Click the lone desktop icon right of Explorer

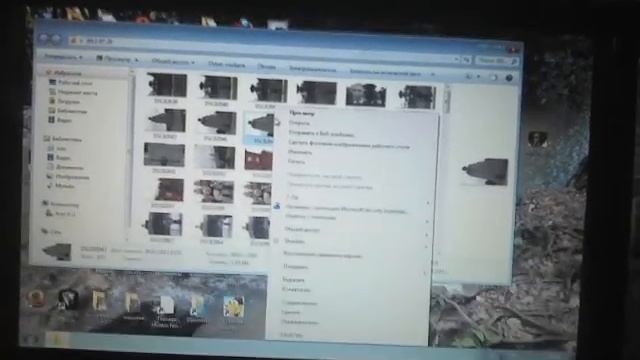coord(537,140)
